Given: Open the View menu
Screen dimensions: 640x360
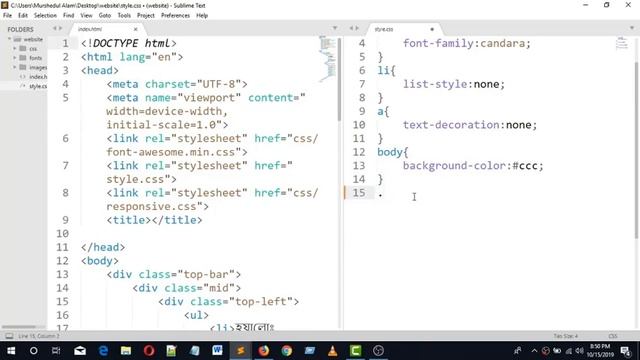Looking at the screenshot, I should pyautogui.click(x=86, y=16).
